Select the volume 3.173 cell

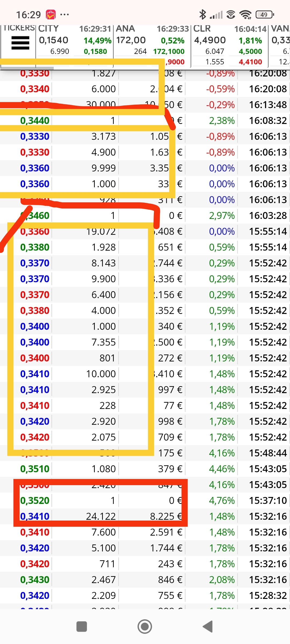click(x=104, y=137)
